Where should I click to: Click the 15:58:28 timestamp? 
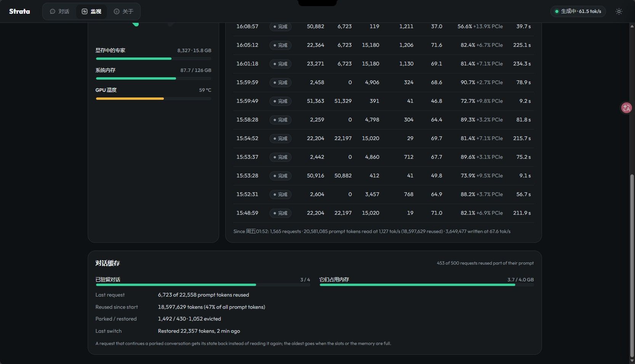247,120
